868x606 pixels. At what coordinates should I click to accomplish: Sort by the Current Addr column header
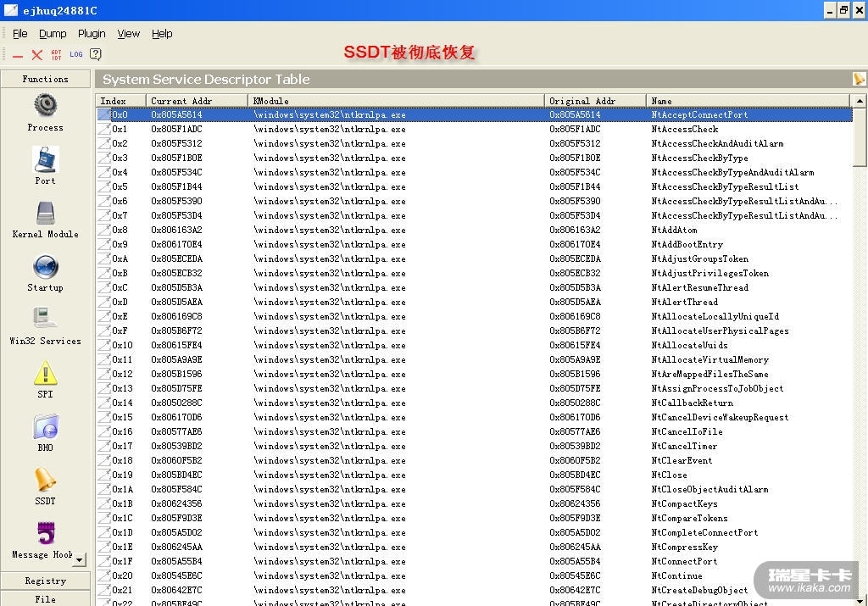pyautogui.click(x=197, y=101)
